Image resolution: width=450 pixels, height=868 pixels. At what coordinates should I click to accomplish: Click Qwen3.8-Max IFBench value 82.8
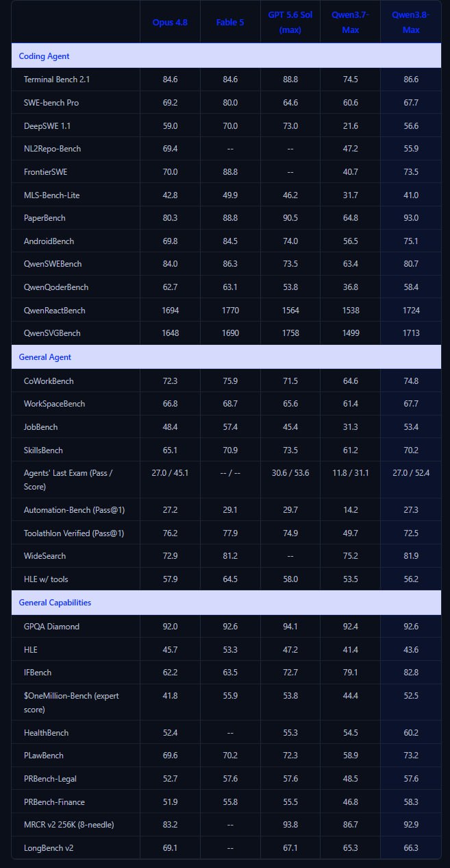[x=411, y=673]
